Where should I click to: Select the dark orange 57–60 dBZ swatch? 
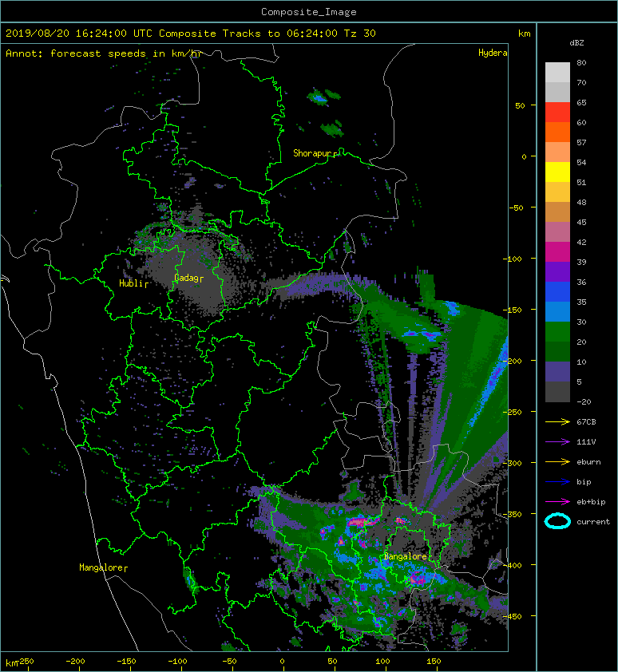(557, 132)
